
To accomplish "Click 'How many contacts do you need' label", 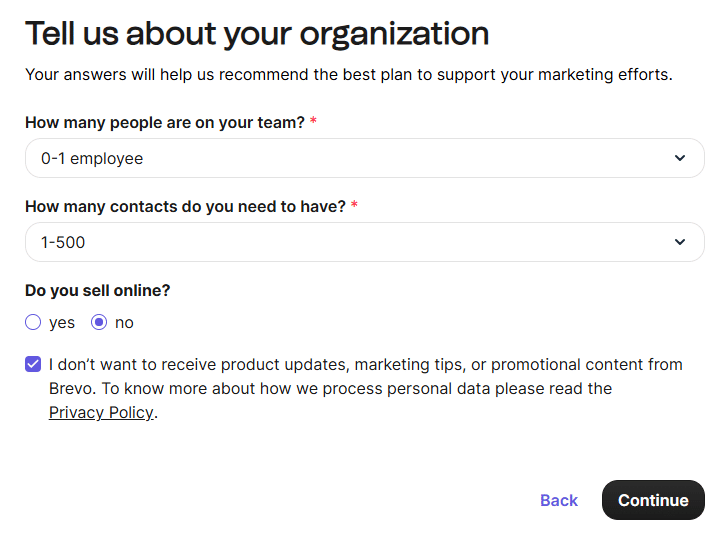I will click(185, 206).
